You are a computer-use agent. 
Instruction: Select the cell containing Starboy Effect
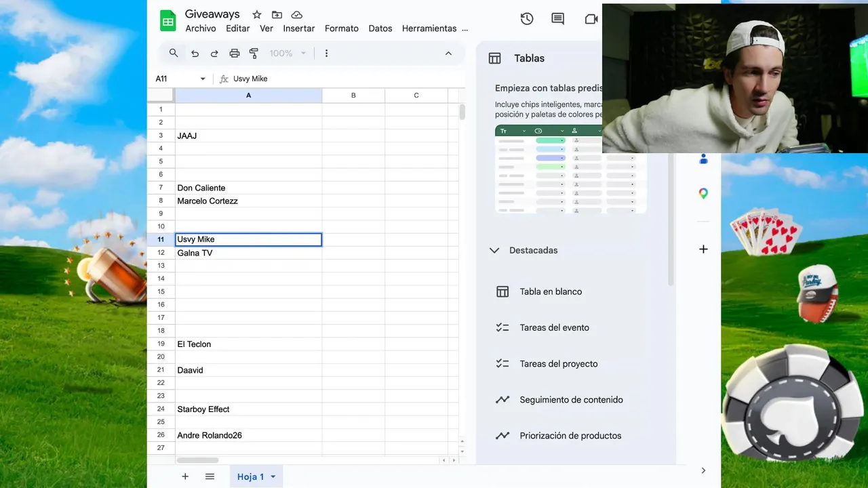pyautogui.click(x=248, y=409)
